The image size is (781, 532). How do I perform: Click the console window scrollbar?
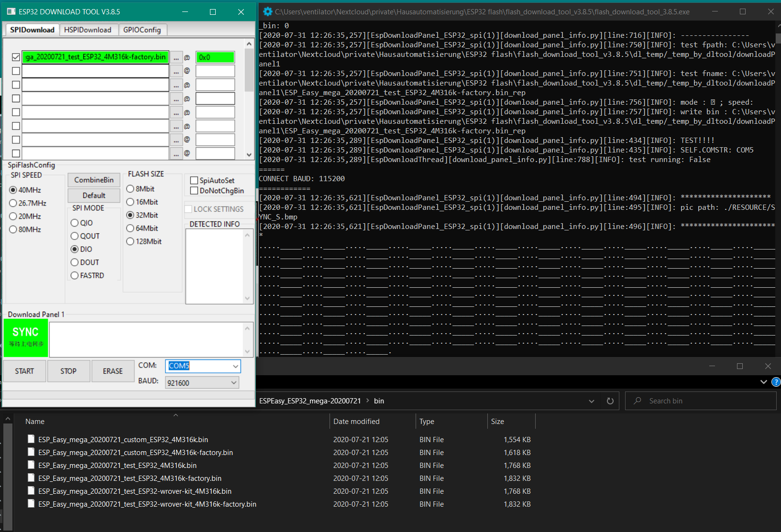778,38
